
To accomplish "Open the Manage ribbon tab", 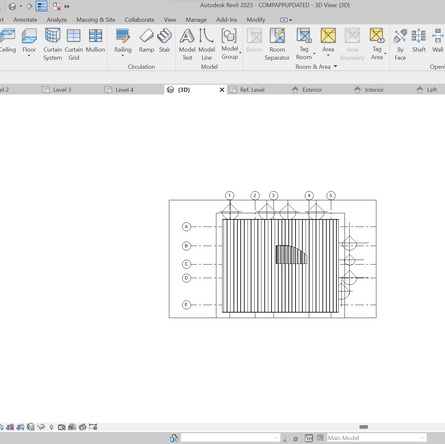I will (x=196, y=20).
